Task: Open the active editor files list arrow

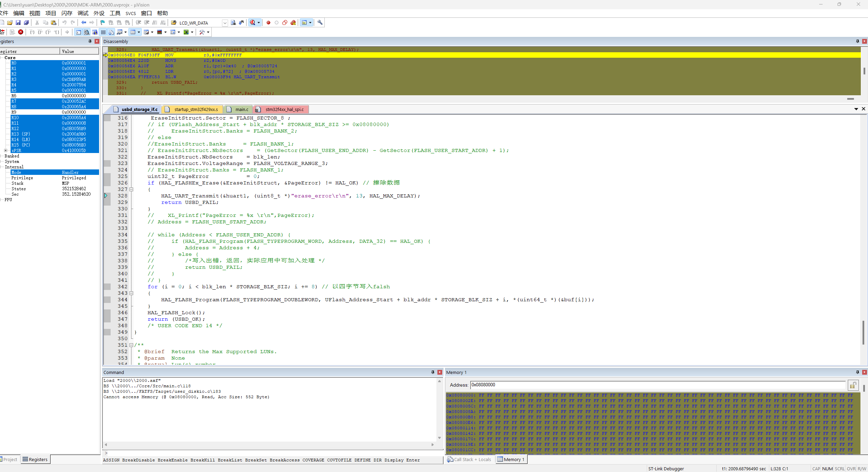Action: pos(856,109)
